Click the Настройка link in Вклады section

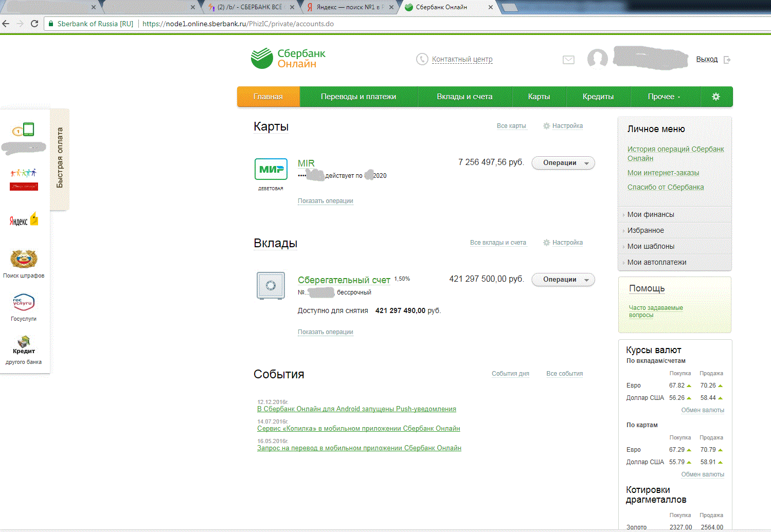tap(567, 243)
